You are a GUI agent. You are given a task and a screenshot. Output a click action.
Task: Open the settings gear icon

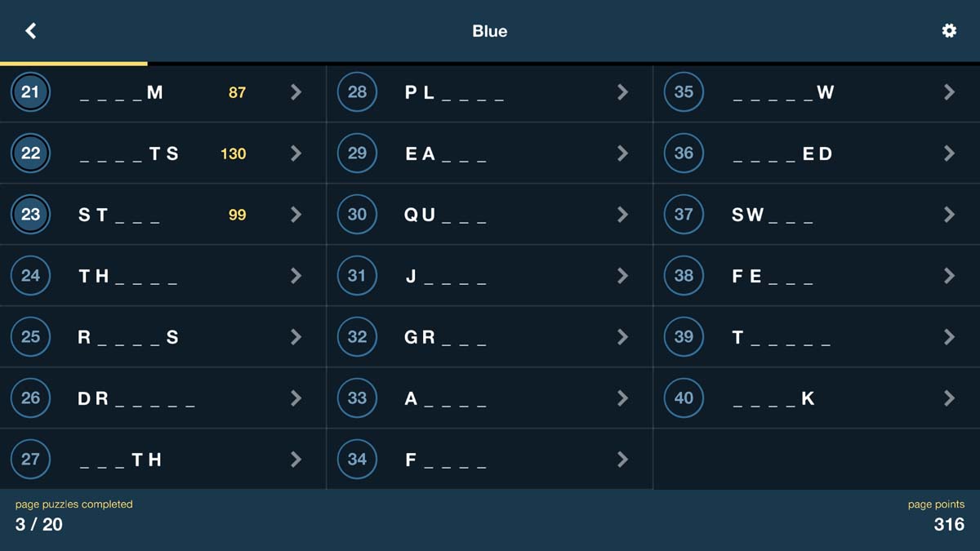click(x=949, y=31)
